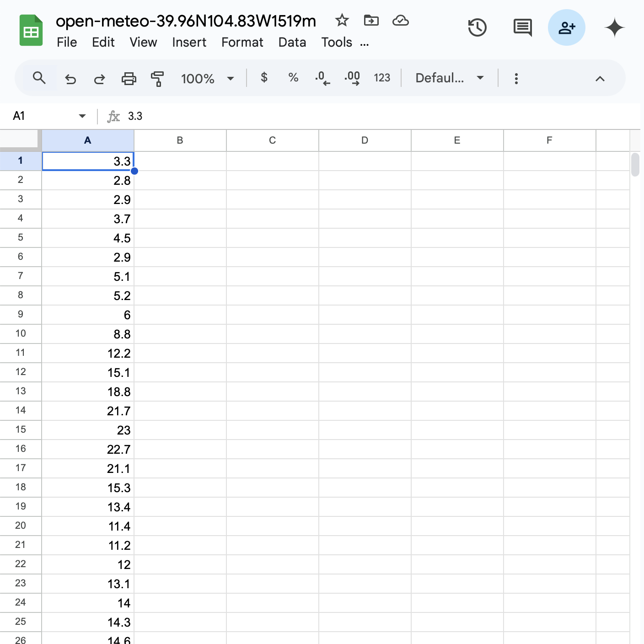Open the Default font dropdown
This screenshot has height=644, width=644.
(x=450, y=78)
